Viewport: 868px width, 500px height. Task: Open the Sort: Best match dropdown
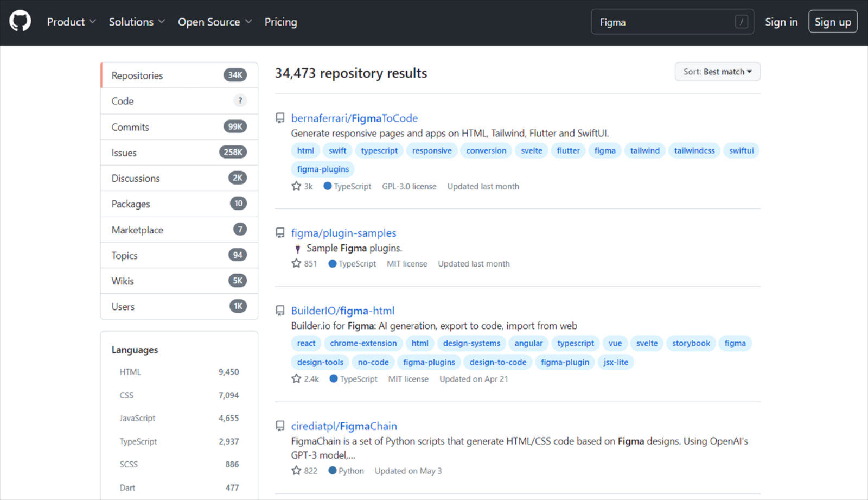(717, 72)
